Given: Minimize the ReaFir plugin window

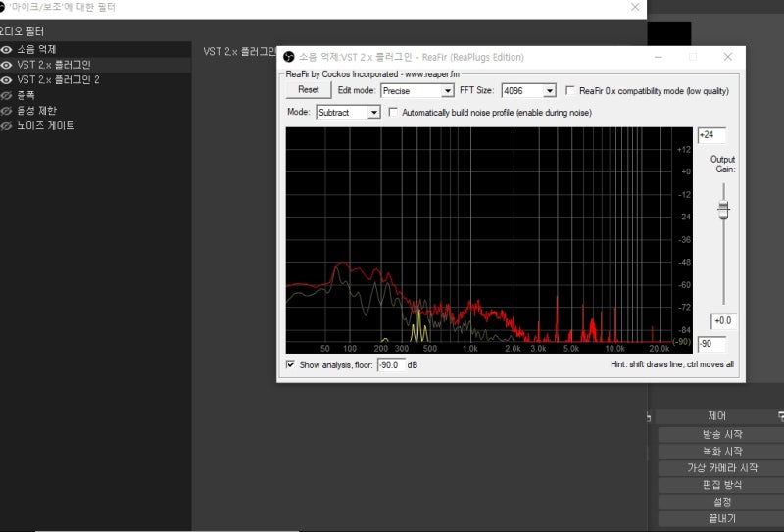Looking at the screenshot, I should 659,57.
